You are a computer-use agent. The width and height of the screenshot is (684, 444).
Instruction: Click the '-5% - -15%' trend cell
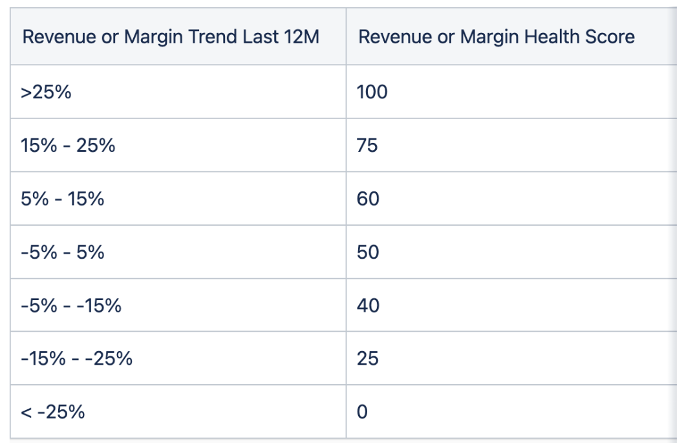point(178,305)
